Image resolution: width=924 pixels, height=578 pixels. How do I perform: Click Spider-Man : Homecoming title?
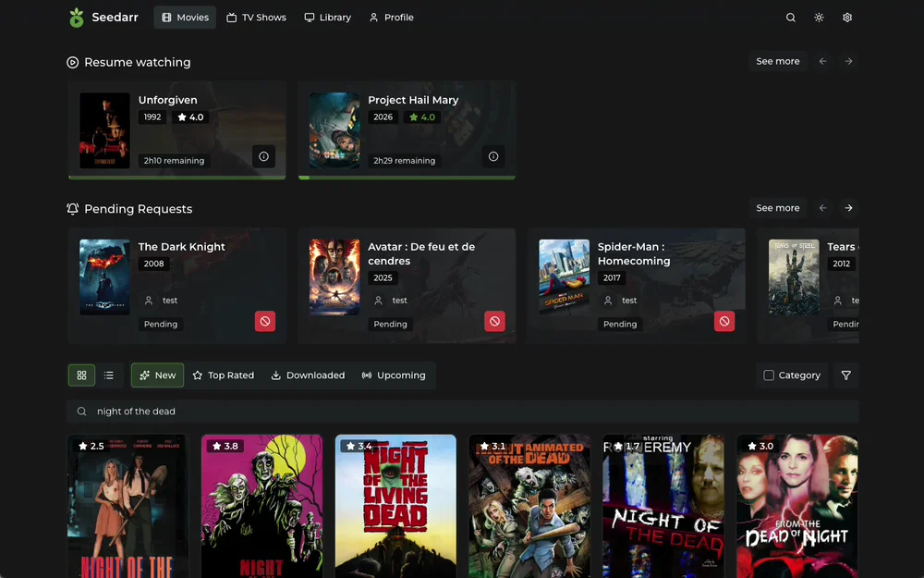[634, 254]
